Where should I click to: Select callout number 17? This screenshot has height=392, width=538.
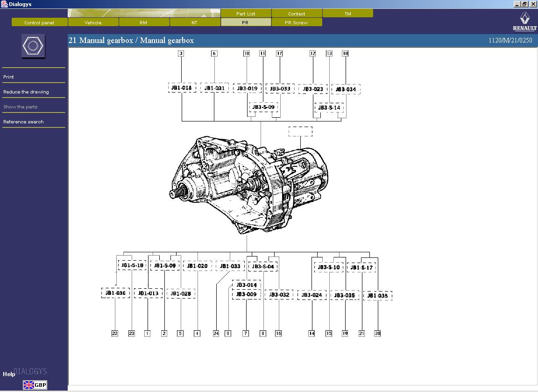point(279,53)
